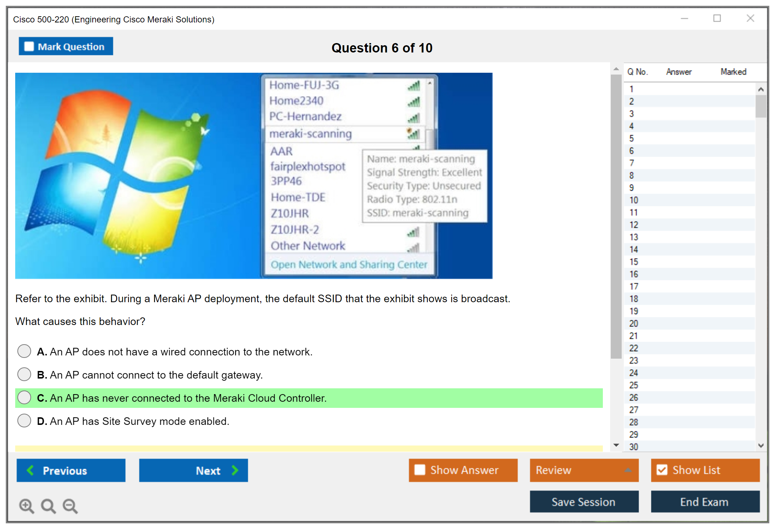Click the End Exam button
Image resolution: width=778 pixels, height=532 pixels.
[x=705, y=502]
